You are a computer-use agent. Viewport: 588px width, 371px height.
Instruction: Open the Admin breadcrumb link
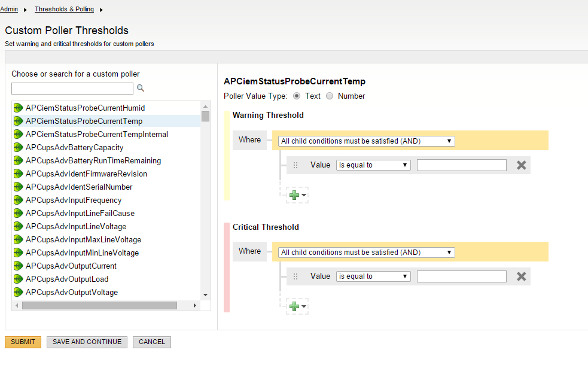9,10
